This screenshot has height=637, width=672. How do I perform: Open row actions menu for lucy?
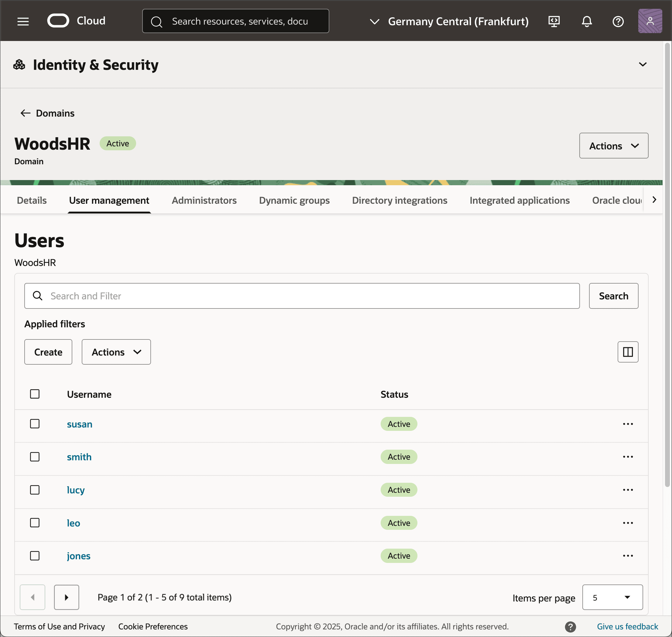pos(628,490)
